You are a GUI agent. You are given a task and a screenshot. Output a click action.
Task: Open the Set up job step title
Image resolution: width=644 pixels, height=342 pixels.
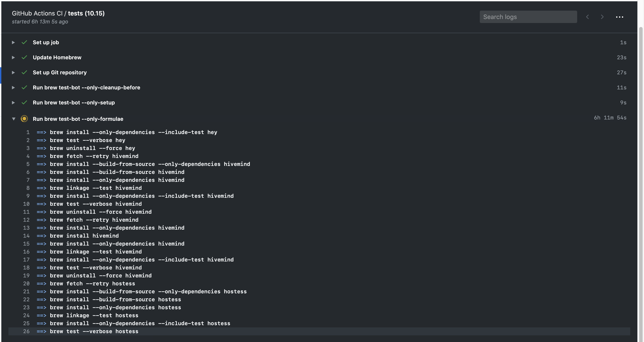[46, 42]
